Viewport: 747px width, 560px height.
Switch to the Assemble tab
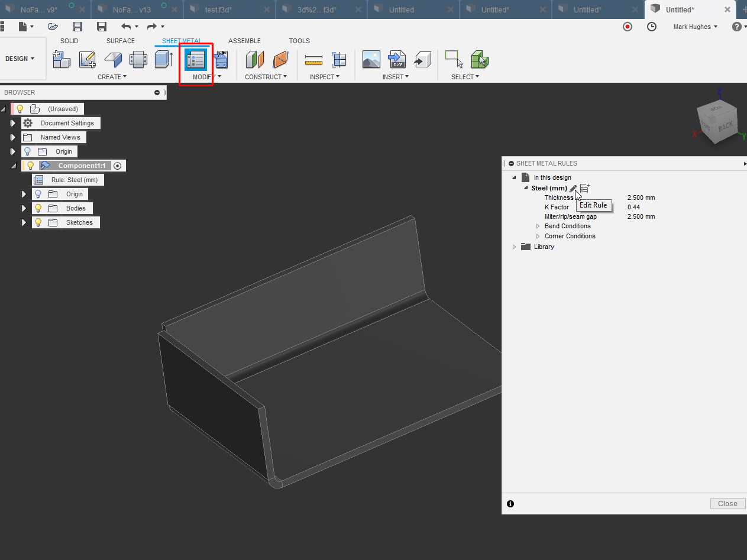[x=244, y=41]
